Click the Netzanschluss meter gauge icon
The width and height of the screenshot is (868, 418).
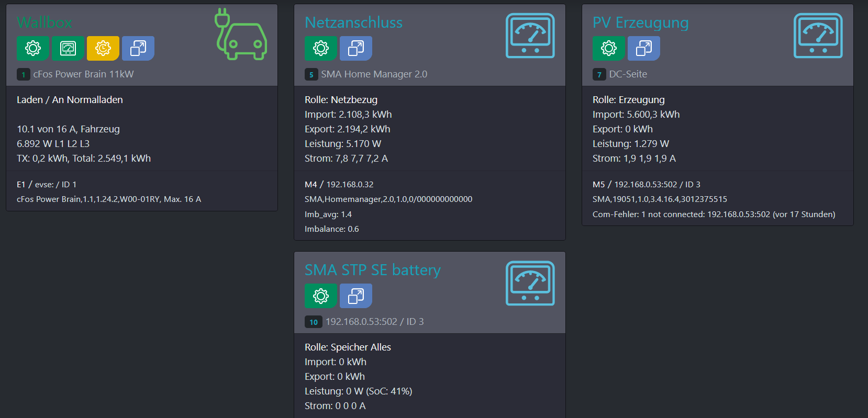pyautogui.click(x=530, y=36)
